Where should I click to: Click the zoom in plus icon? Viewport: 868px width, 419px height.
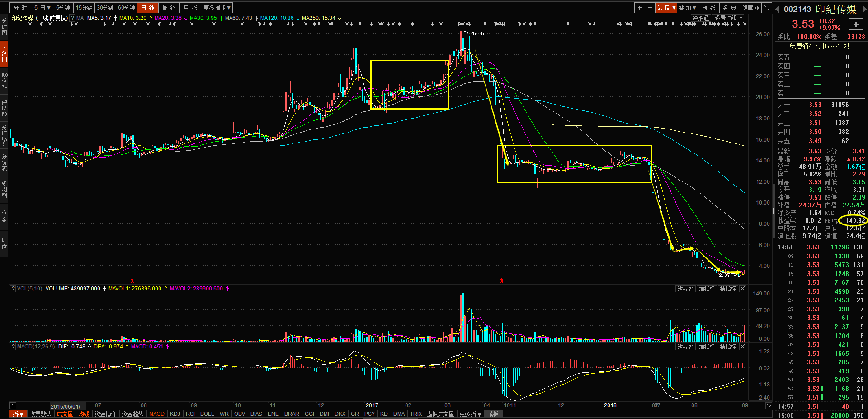(639, 8)
